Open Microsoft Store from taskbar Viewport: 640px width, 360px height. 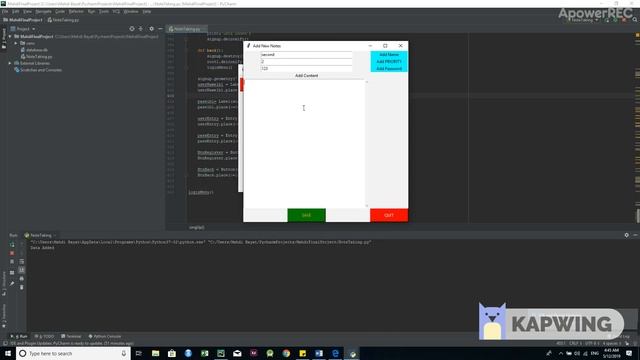pyautogui.click(x=172, y=353)
